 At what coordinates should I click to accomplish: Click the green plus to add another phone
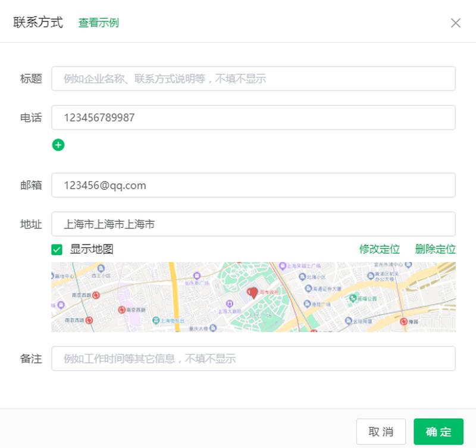point(58,145)
